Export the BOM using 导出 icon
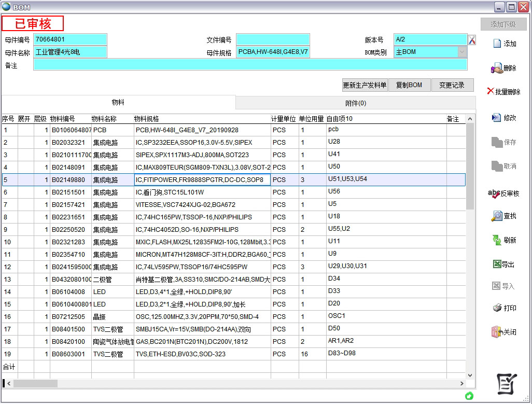This screenshot has height=404, width=532. point(503,264)
